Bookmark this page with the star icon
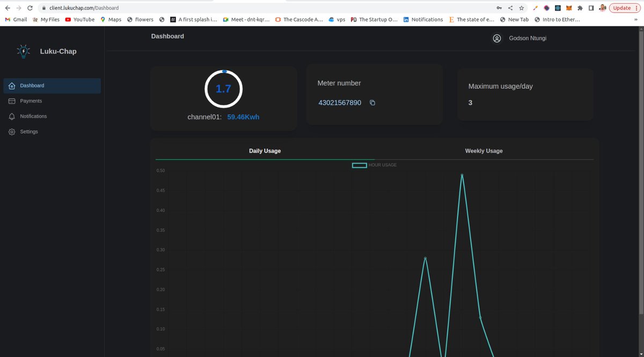The width and height of the screenshot is (644, 357). (522, 8)
